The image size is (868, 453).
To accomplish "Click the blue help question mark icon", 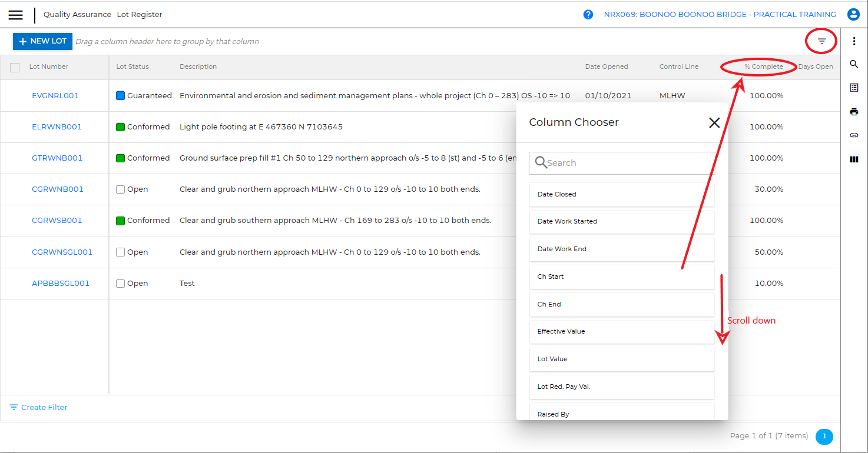I will (x=588, y=15).
